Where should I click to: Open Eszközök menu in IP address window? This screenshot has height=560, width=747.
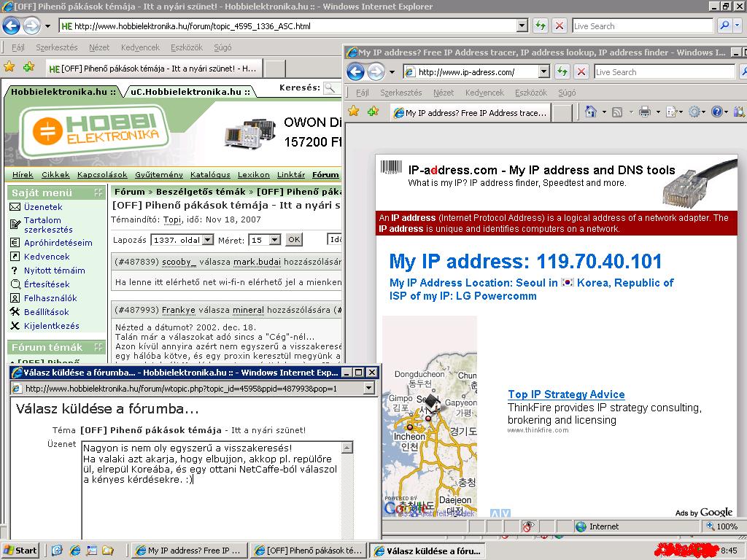531,93
